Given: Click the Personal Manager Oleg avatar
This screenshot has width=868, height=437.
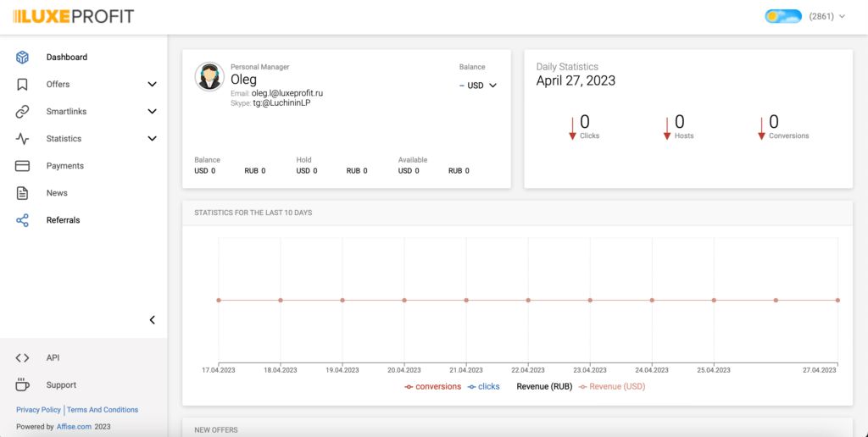Looking at the screenshot, I should click(209, 76).
